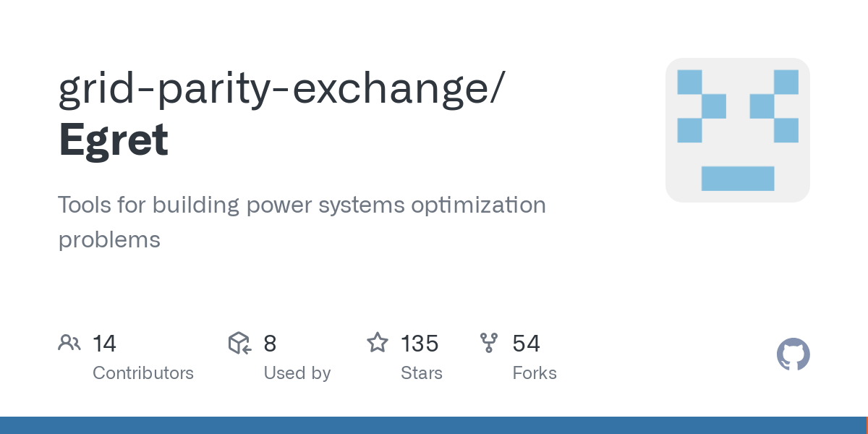Open the Stars label
Viewport: 868px width, 434px height.
(421, 373)
